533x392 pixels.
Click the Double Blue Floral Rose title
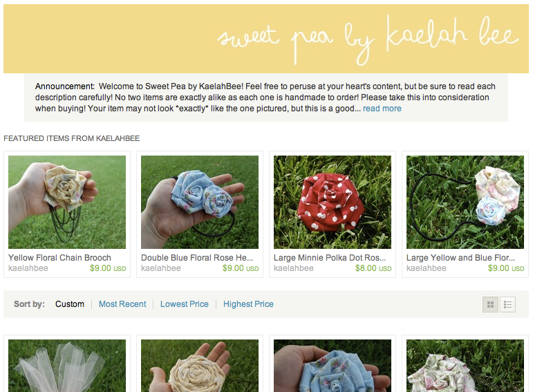pyautogui.click(x=197, y=258)
